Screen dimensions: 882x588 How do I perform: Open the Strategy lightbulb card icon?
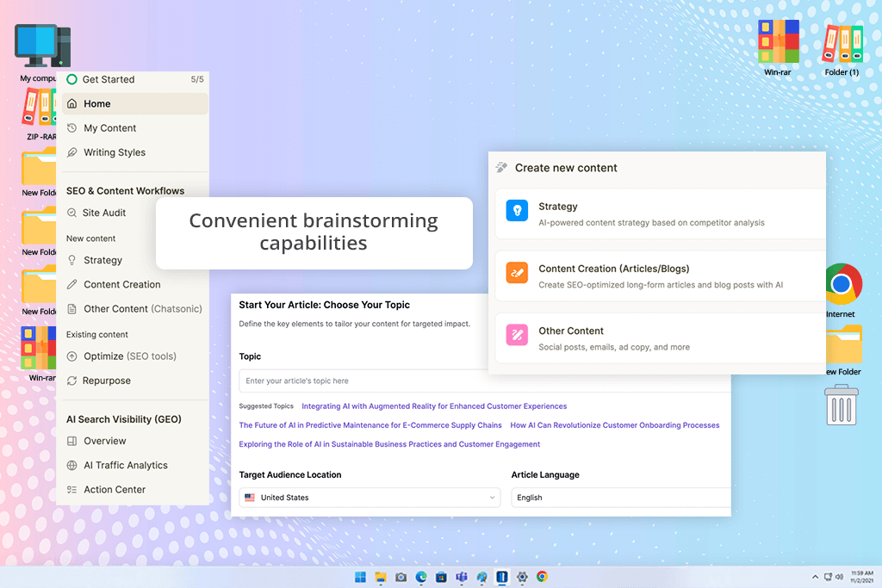pyautogui.click(x=517, y=211)
